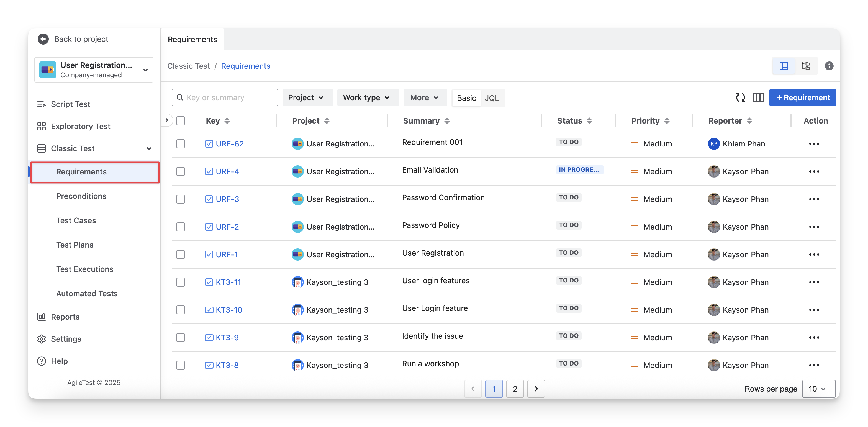Open the Reports section
The height and width of the screenshot is (427, 868).
(x=65, y=317)
